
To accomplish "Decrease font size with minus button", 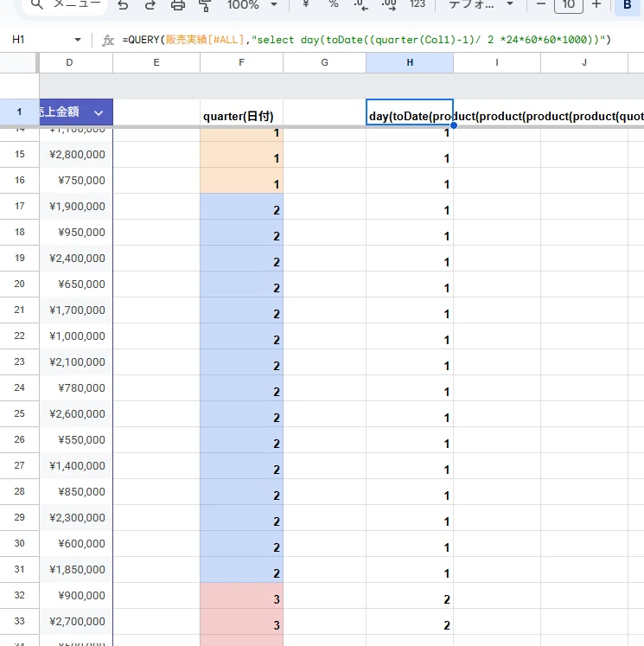I will coord(541,5).
